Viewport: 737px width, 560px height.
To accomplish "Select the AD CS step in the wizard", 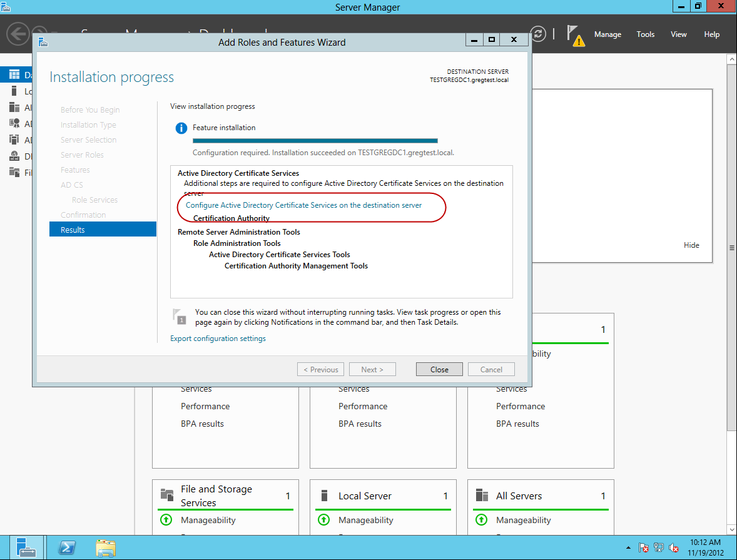I will pos(71,185).
